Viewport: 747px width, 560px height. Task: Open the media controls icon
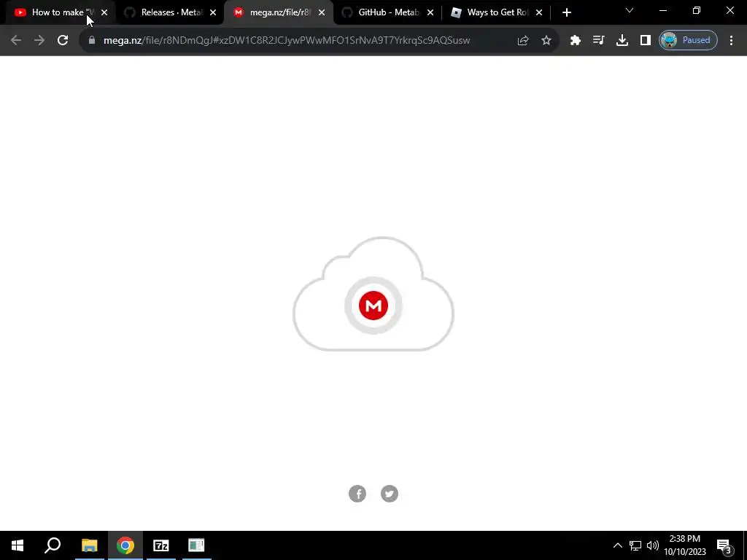[599, 40]
